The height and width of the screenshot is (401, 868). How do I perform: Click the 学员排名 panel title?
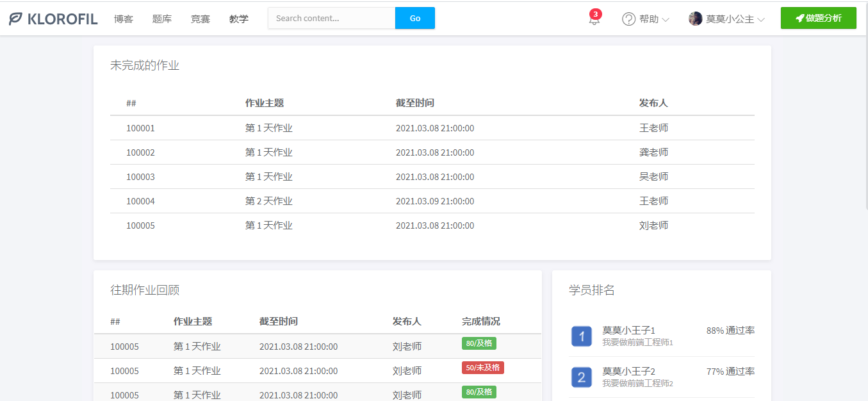592,290
